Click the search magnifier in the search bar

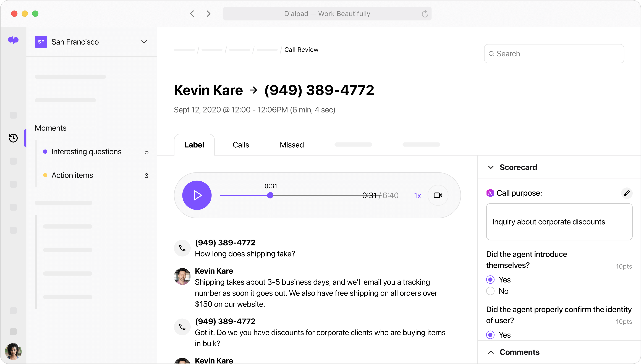(492, 54)
